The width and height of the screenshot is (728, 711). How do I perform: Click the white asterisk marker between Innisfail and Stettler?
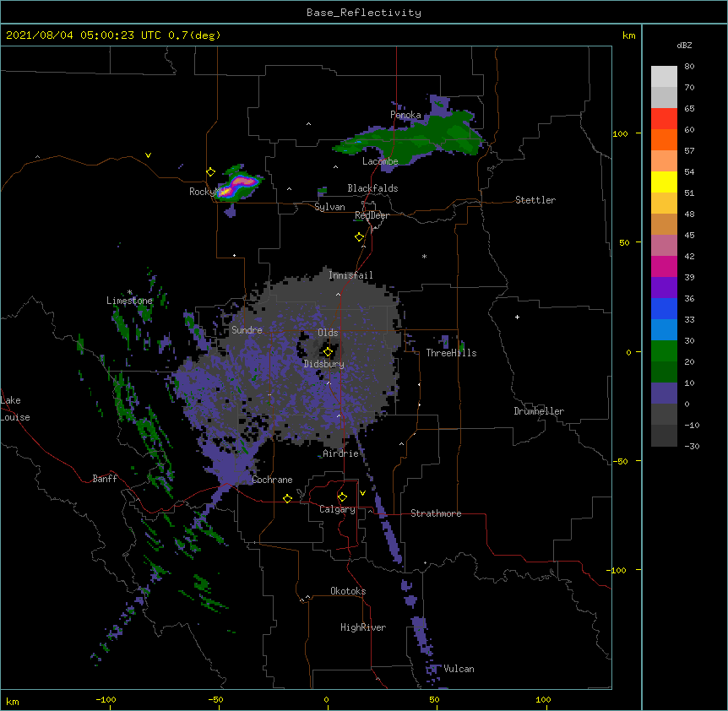[424, 256]
